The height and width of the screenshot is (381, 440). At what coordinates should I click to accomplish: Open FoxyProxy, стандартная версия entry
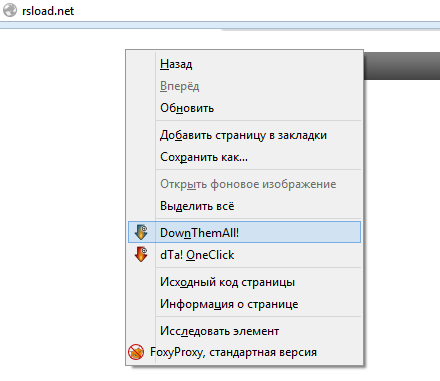tap(244, 352)
